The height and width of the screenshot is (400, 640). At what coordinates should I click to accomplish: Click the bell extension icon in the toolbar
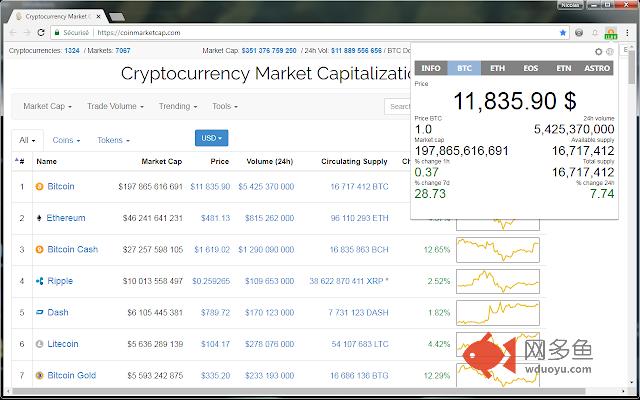[595, 33]
